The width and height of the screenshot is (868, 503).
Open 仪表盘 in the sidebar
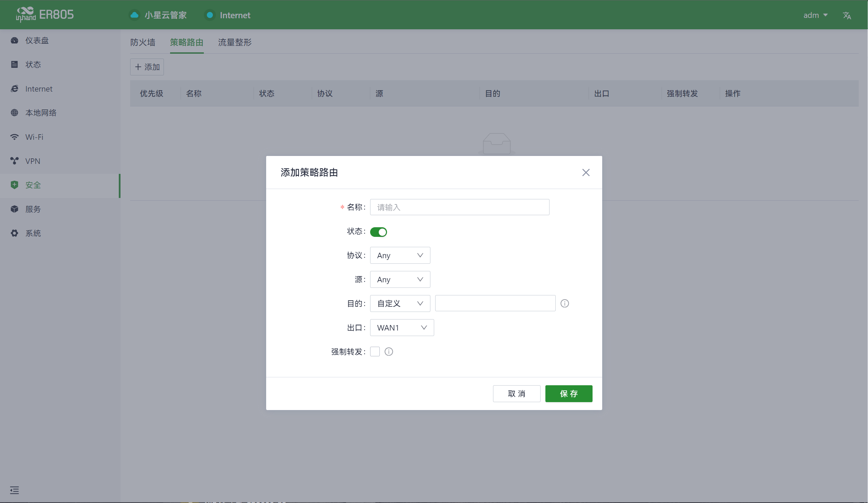(x=60, y=40)
